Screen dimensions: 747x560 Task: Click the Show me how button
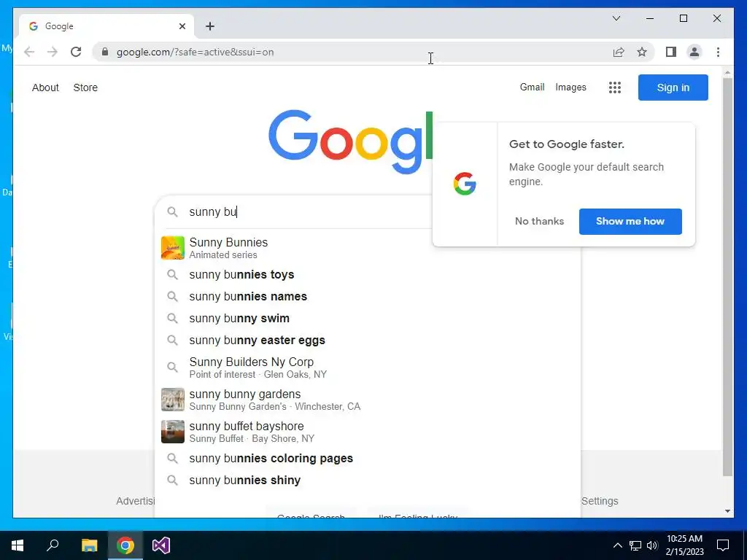point(630,222)
